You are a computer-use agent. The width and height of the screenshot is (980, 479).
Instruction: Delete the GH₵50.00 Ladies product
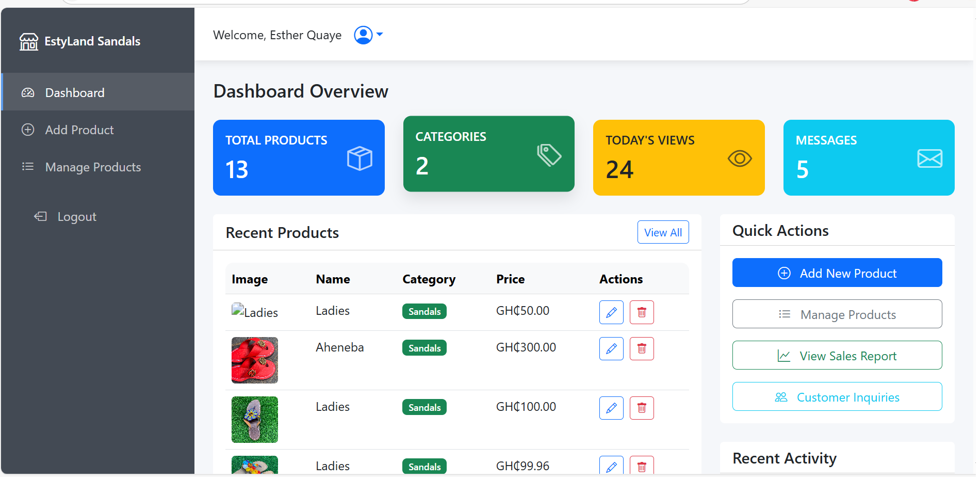point(642,312)
